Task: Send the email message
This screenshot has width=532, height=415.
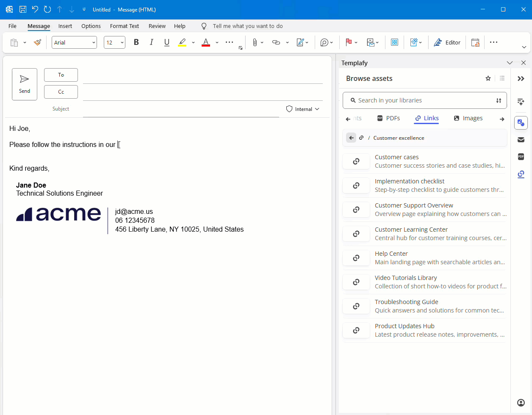Action: click(25, 84)
